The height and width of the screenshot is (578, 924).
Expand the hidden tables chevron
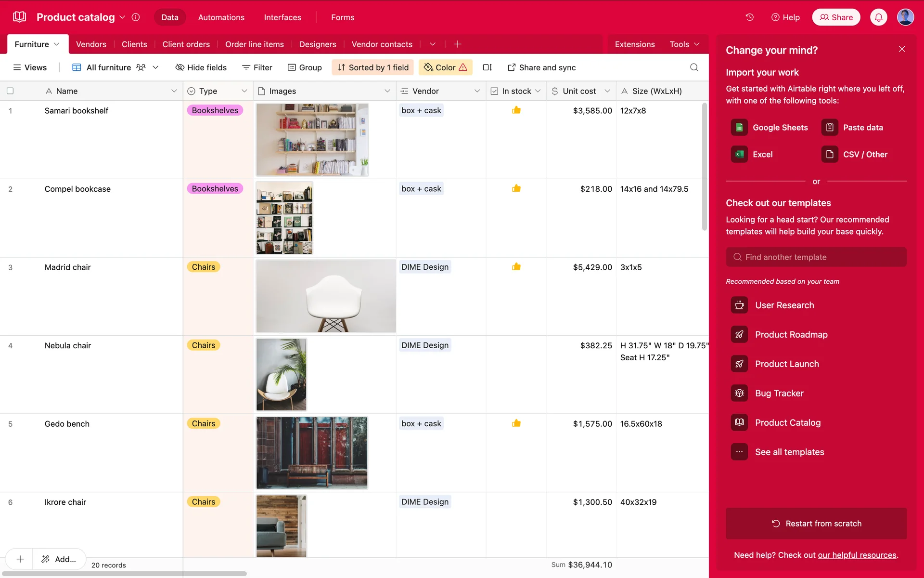pos(432,44)
